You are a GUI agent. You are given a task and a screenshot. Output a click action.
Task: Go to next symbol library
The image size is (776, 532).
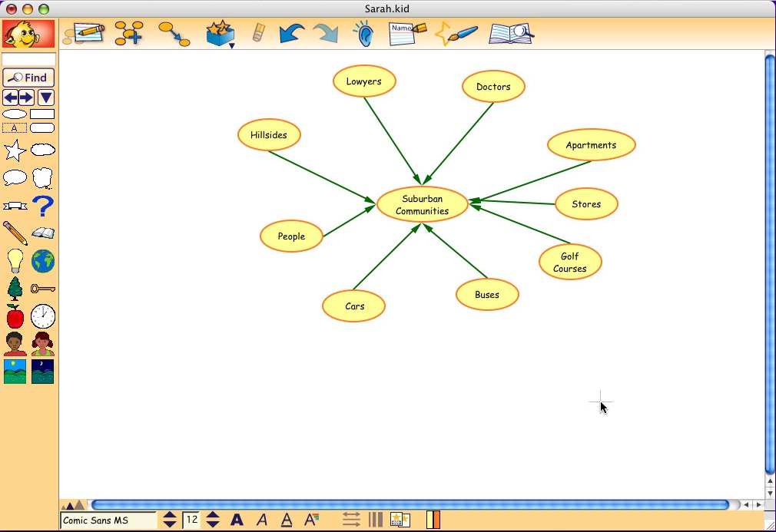point(27,97)
